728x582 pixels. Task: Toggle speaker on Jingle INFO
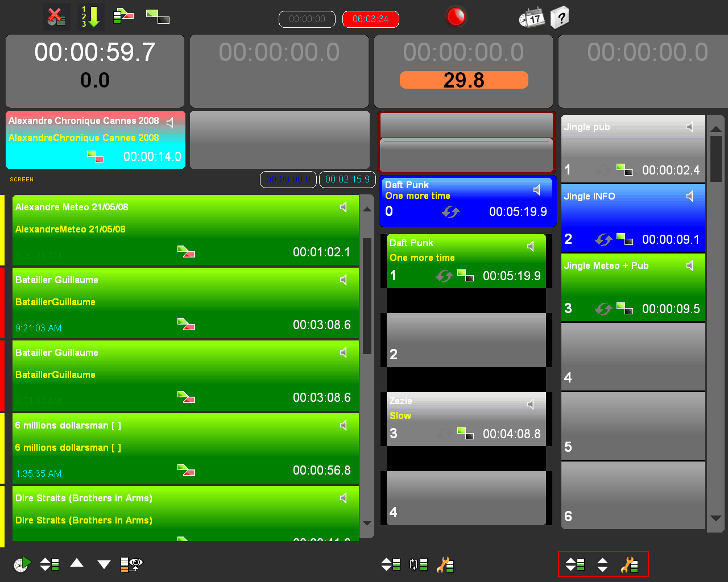coord(690,196)
